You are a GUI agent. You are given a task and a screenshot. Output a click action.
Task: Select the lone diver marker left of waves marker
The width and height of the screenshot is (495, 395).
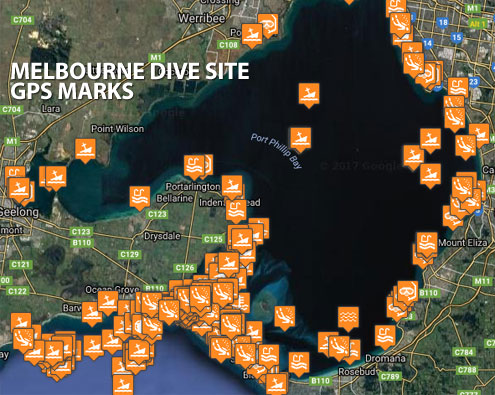tap(285, 317)
